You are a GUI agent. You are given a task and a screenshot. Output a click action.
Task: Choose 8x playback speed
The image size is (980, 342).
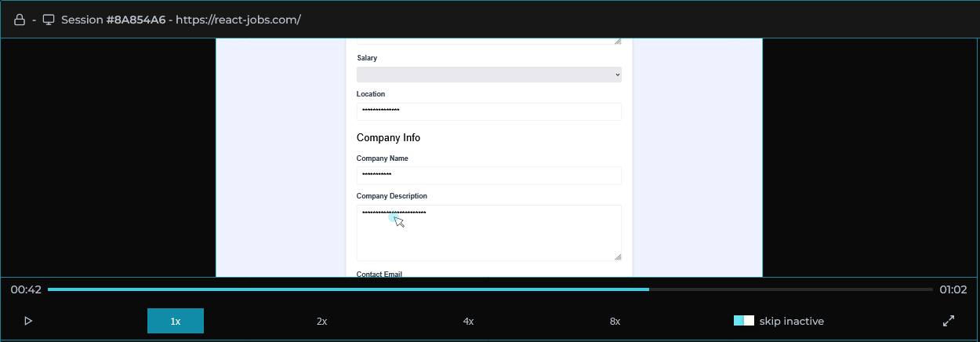click(x=615, y=321)
